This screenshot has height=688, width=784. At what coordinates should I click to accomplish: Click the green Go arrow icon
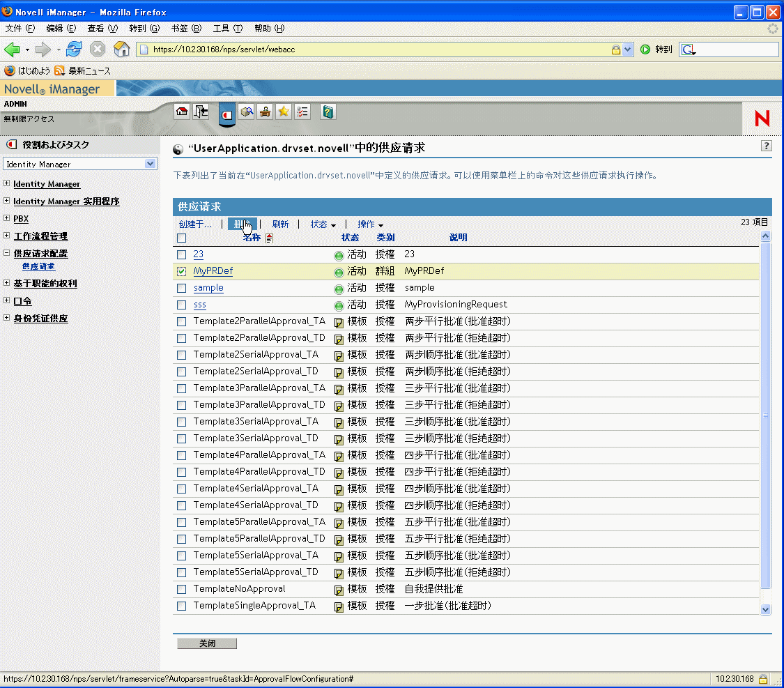(645, 49)
